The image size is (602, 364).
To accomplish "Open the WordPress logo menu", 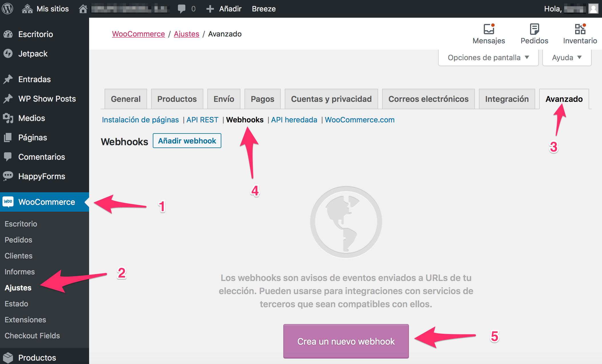I will pyautogui.click(x=8, y=9).
